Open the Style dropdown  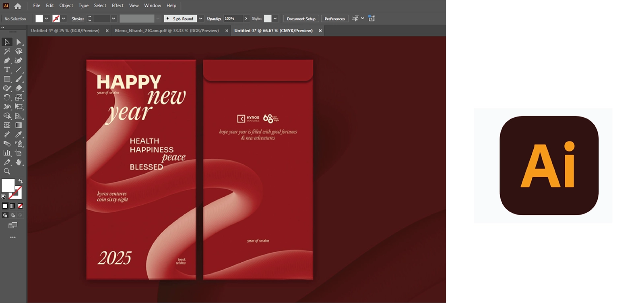pyautogui.click(x=275, y=19)
